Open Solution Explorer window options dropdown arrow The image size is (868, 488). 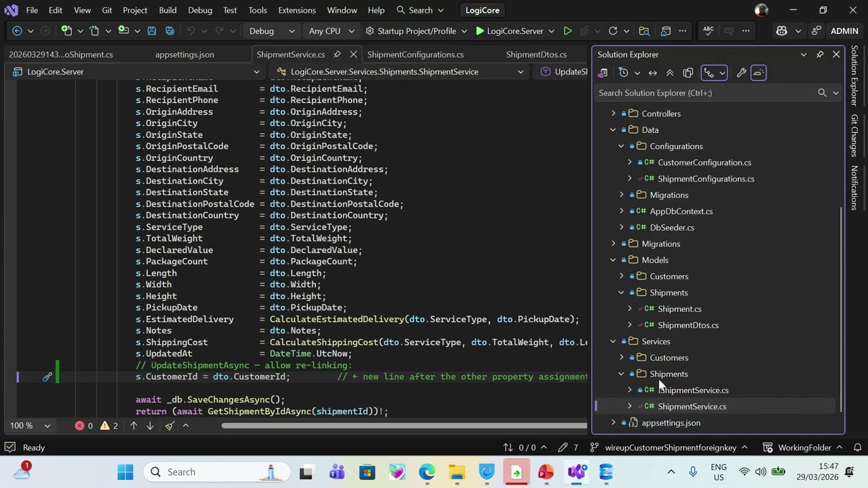(x=804, y=54)
